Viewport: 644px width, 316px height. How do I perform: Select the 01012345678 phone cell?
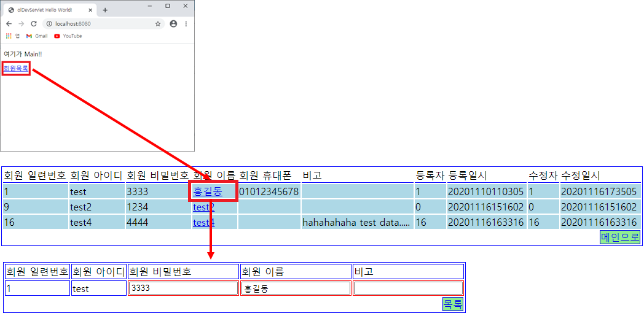pos(269,191)
